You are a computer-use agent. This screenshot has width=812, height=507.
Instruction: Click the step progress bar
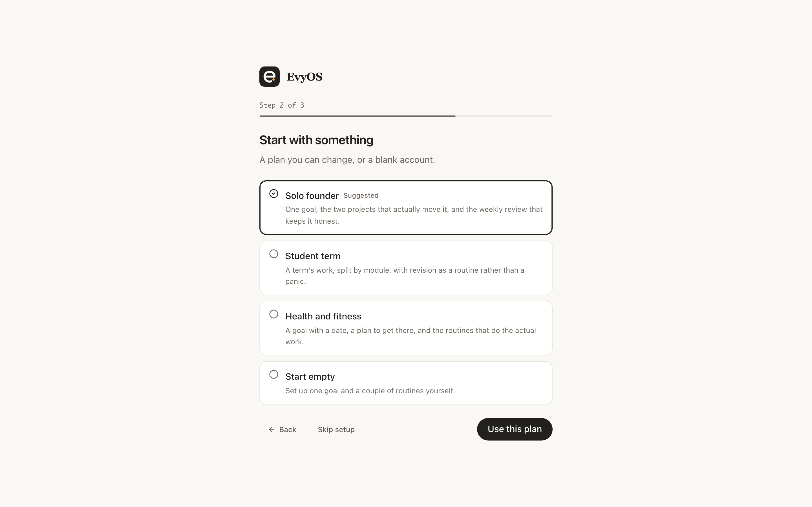406,116
